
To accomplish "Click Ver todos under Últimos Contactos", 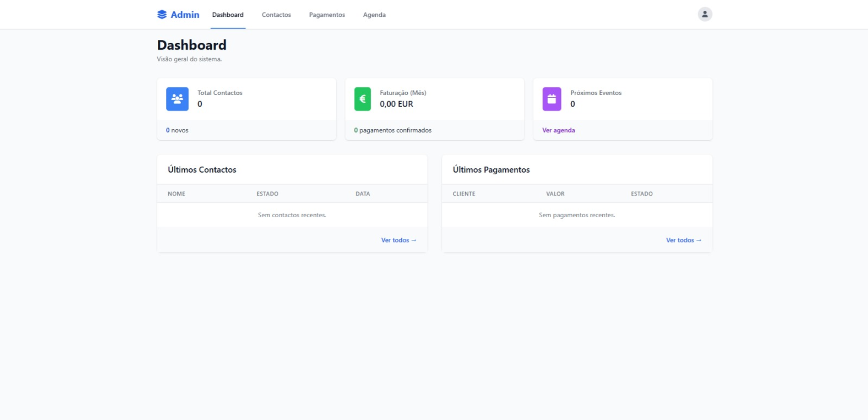I will (x=398, y=240).
